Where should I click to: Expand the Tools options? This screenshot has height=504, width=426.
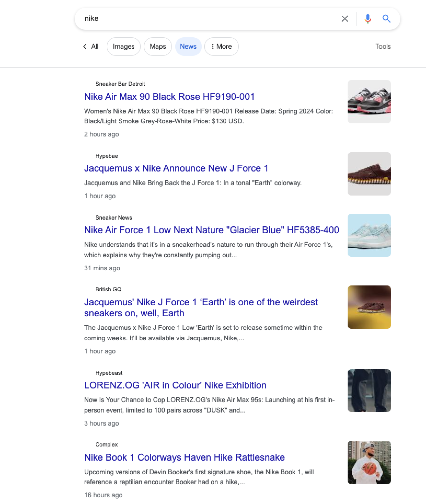click(x=383, y=47)
